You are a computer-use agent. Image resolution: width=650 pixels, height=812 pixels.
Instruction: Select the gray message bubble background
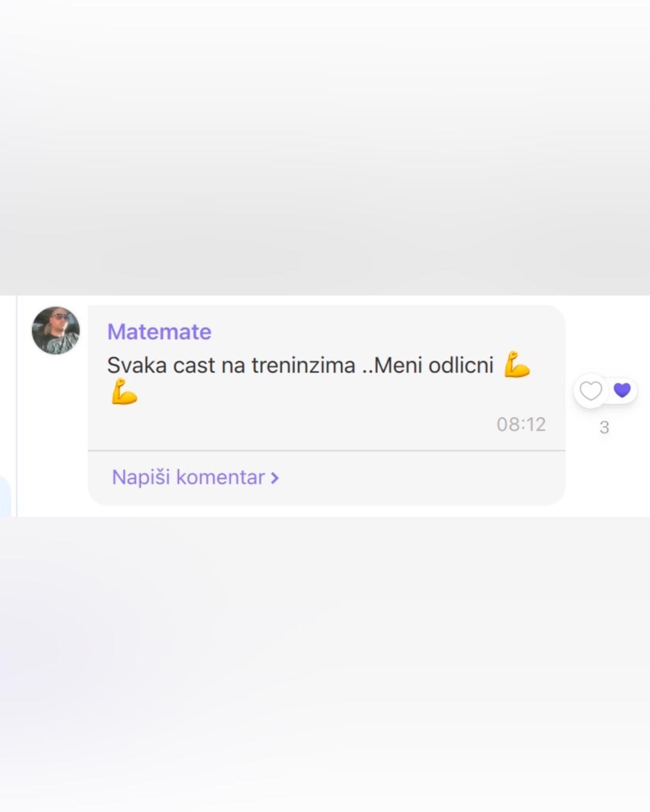pyautogui.click(x=327, y=378)
